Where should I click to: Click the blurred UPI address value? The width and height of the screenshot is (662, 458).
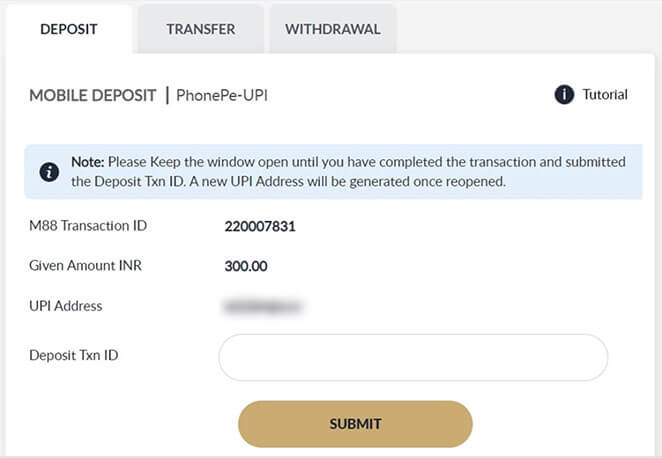pos(264,306)
